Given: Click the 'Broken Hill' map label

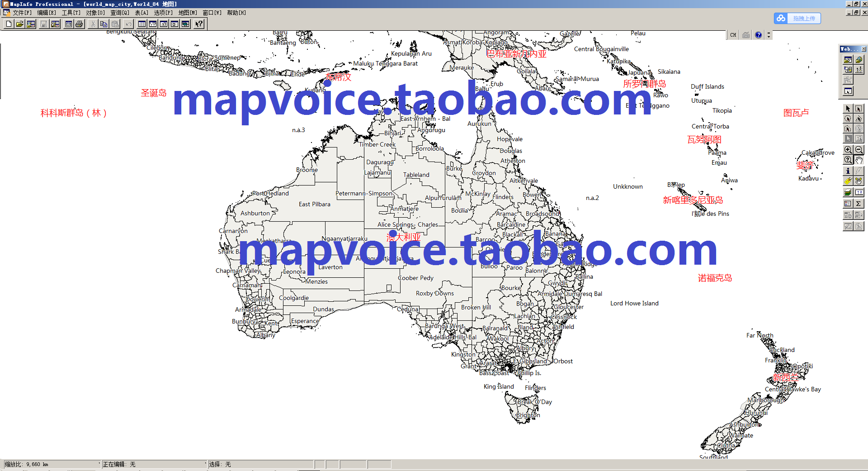Looking at the screenshot, I should 476,307.
